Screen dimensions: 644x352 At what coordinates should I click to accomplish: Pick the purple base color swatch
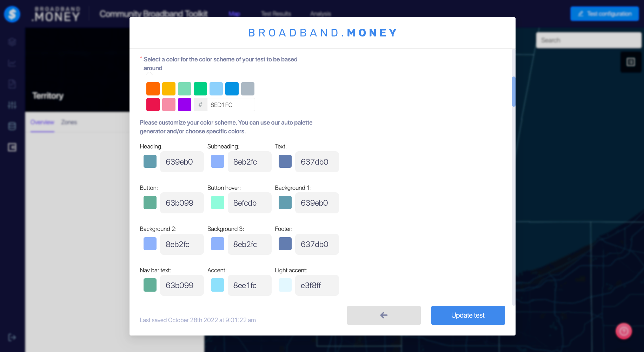(x=185, y=105)
